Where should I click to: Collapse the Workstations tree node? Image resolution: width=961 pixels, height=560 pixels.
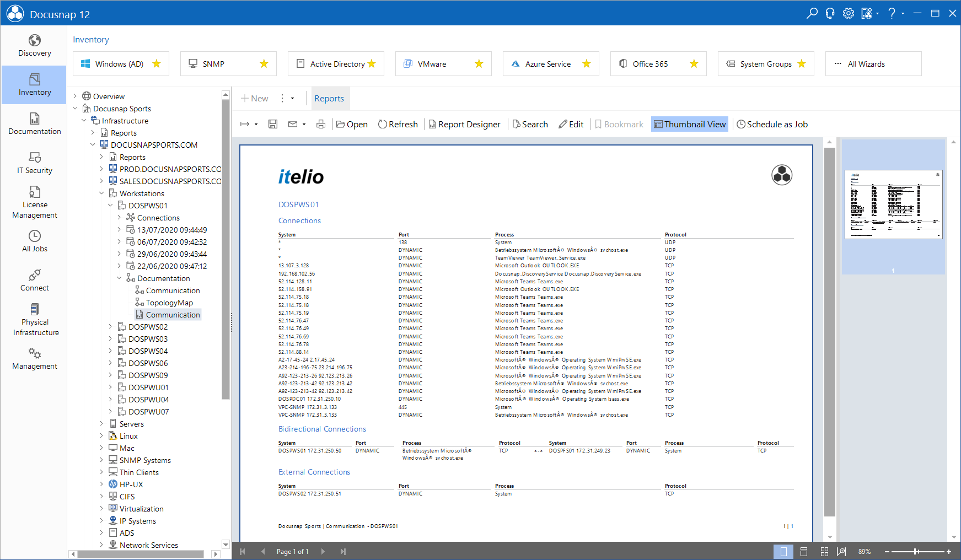pos(101,193)
